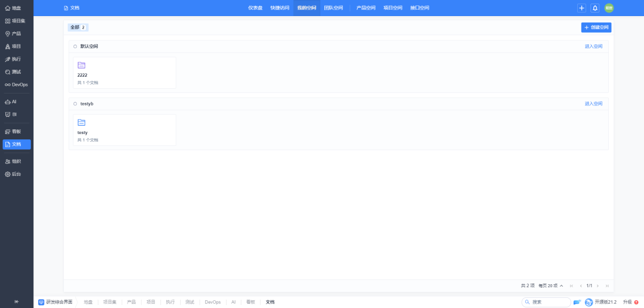
Task: Open DevOps in the left sidebar
Action: tap(17, 85)
